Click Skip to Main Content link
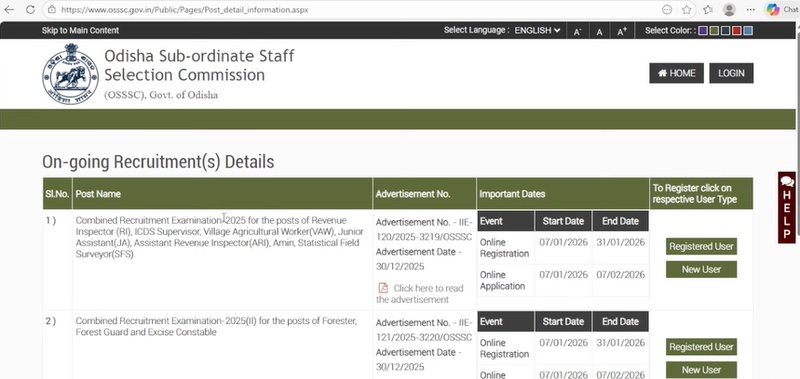The image size is (800, 379). point(80,31)
